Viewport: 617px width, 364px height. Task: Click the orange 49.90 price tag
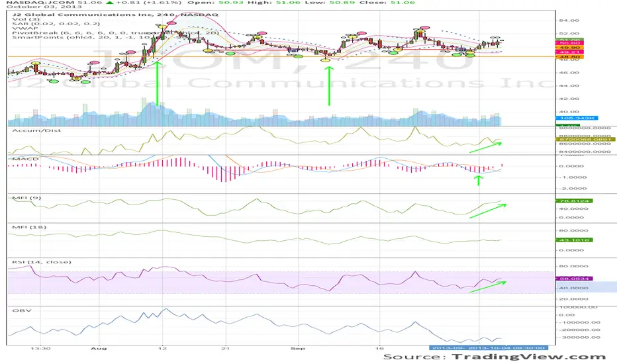pos(569,48)
